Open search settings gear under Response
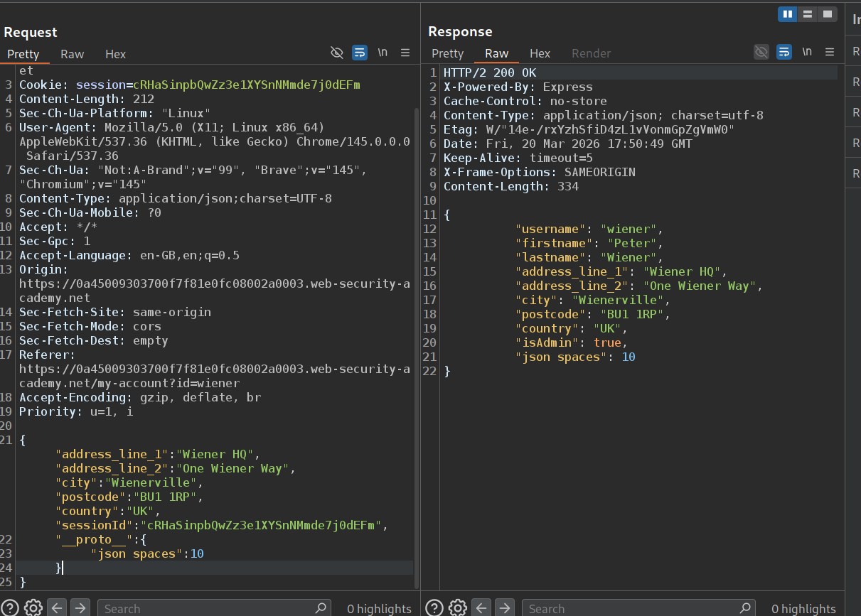 coord(458,608)
